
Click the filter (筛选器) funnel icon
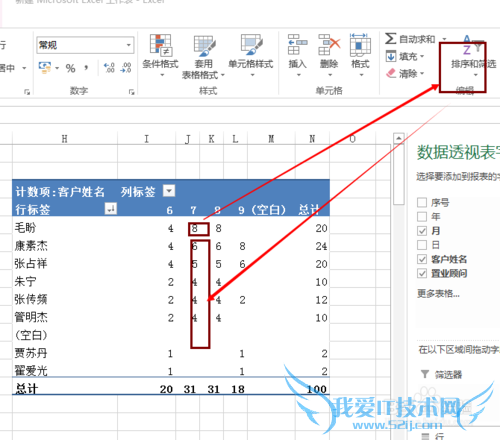(425, 374)
